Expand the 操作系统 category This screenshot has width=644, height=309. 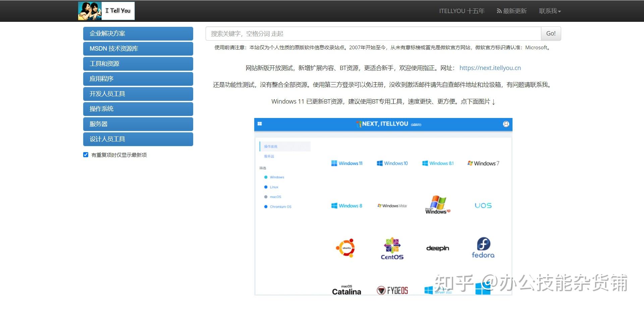(x=138, y=109)
